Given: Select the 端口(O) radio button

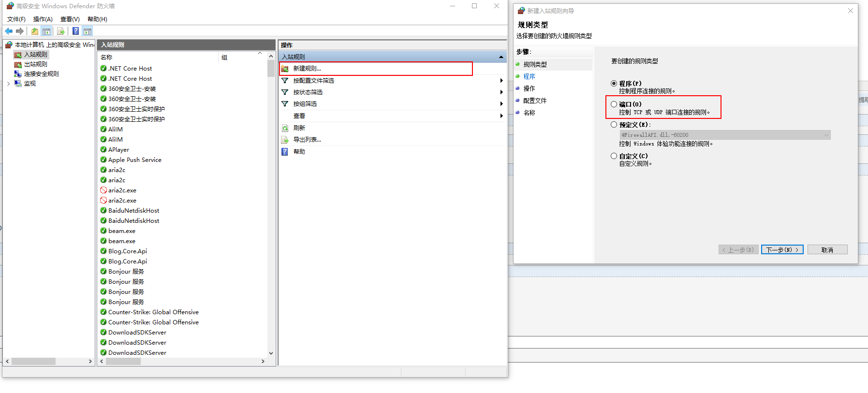Looking at the screenshot, I should point(614,104).
